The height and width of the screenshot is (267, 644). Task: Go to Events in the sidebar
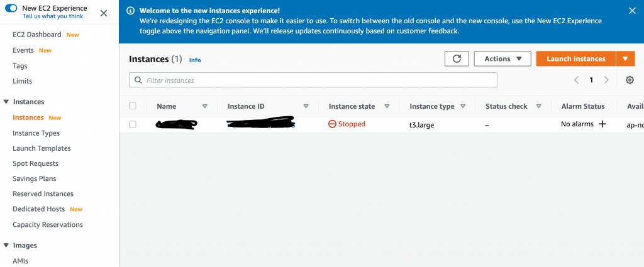tap(23, 50)
